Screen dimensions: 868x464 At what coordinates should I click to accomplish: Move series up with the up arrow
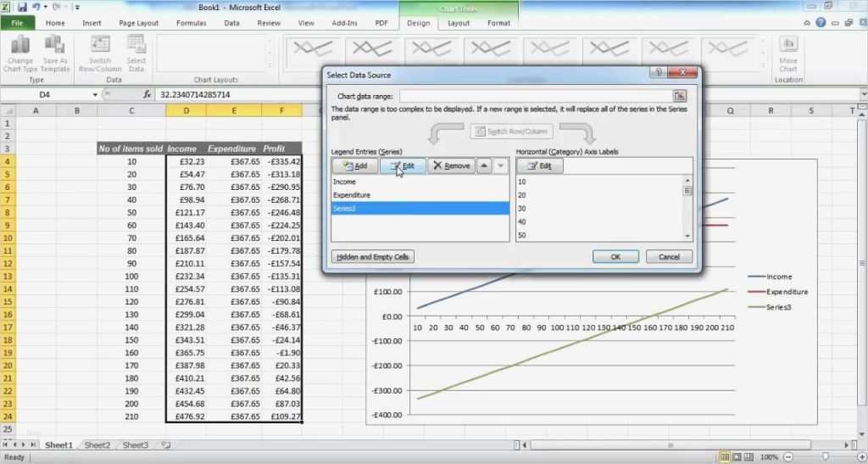pyautogui.click(x=484, y=165)
